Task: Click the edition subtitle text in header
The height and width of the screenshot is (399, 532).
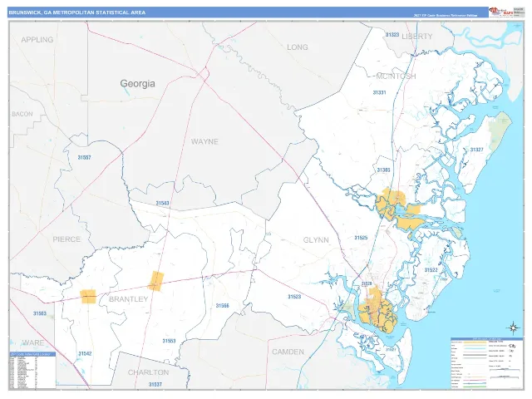Action: [x=446, y=16]
